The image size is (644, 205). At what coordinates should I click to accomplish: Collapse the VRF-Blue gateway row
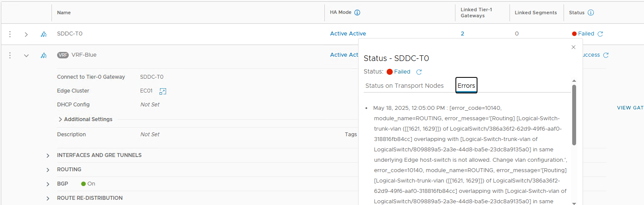tap(26, 55)
